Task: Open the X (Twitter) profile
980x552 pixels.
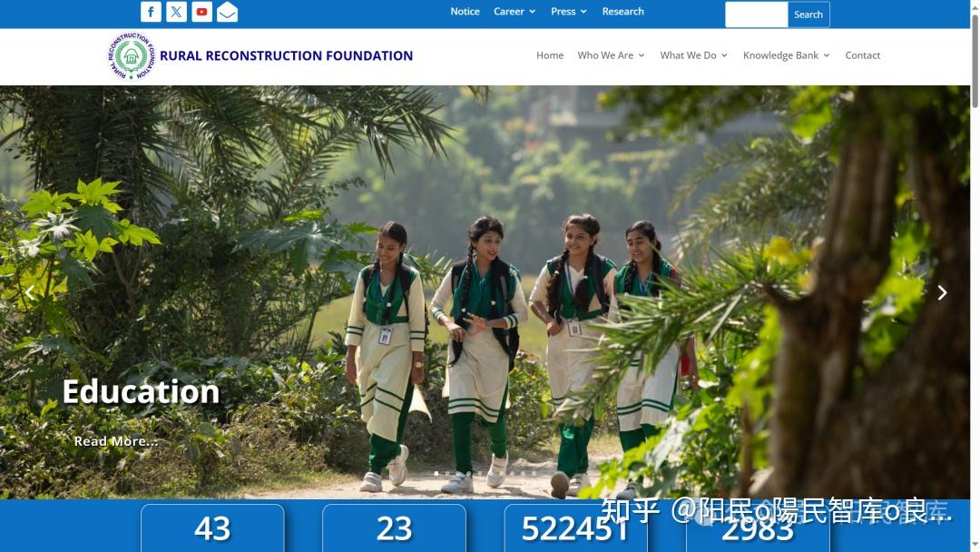Action: coord(175,12)
